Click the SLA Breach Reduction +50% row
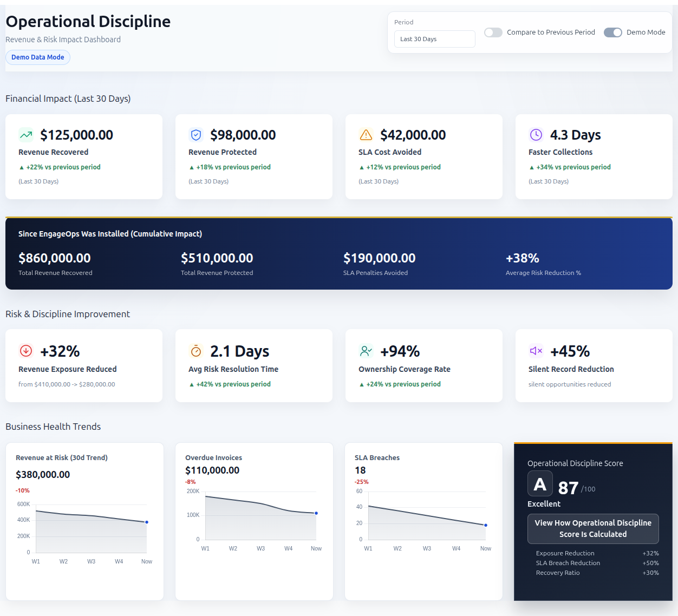Image resolution: width=678 pixels, height=616 pixels. pos(597,563)
